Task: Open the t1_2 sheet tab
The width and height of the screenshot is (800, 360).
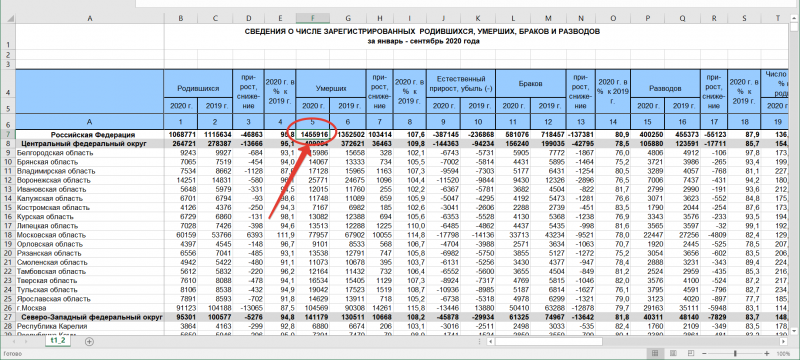Action: pos(58,341)
